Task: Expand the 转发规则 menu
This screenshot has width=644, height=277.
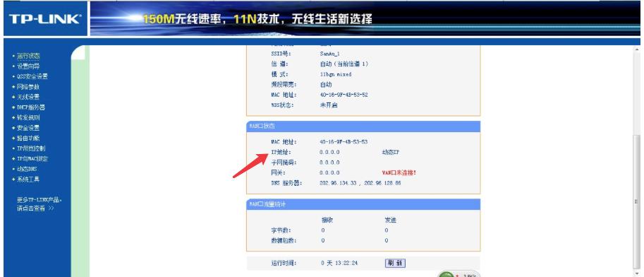Action: (x=28, y=117)
